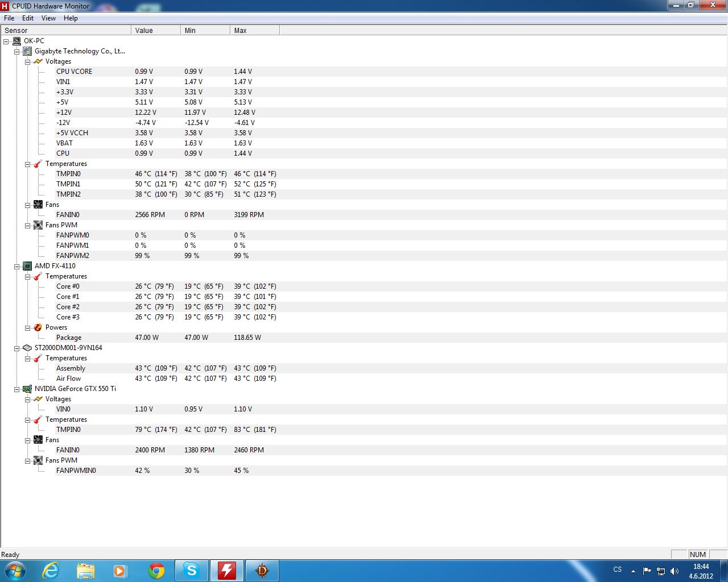Viewport: 728px width, 582px height.
Task: Collapse the Fans PWM group under NVIDIA GeForce
Action: pyautogui.click(x=28, y=461)
